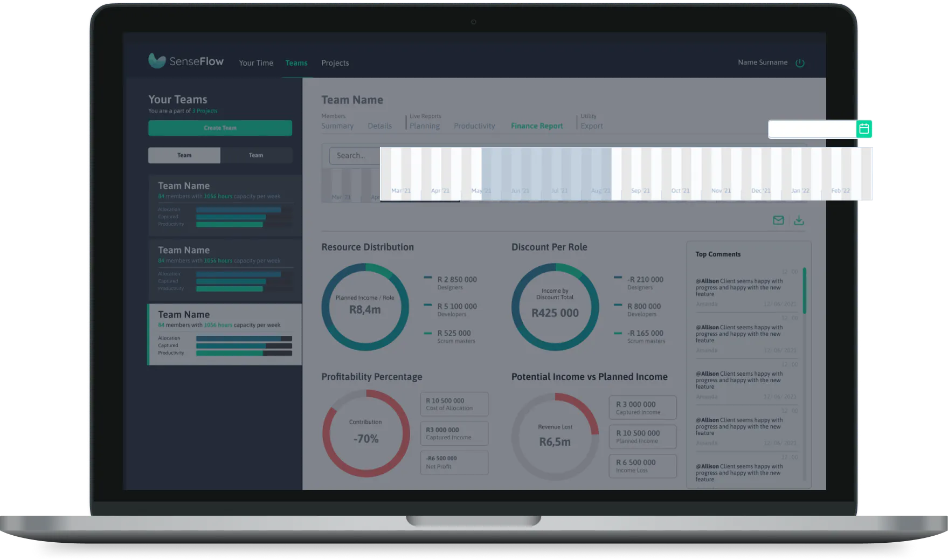Image resolution: width=948 pixels, height=560 pixels.
Task: Select the dark right Team toggle
Action: [x=256, y=155]
